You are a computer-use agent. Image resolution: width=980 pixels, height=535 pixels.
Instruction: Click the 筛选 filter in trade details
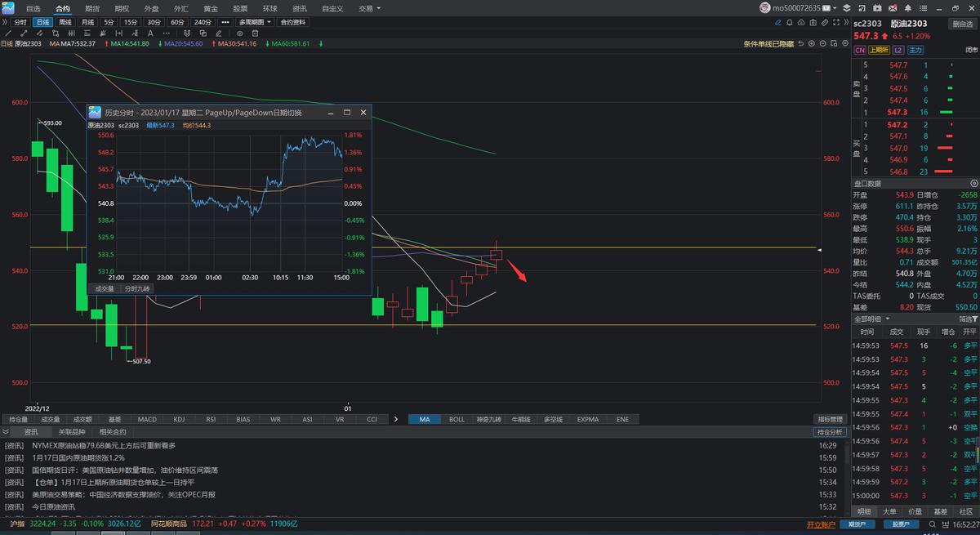coord(967,319)
